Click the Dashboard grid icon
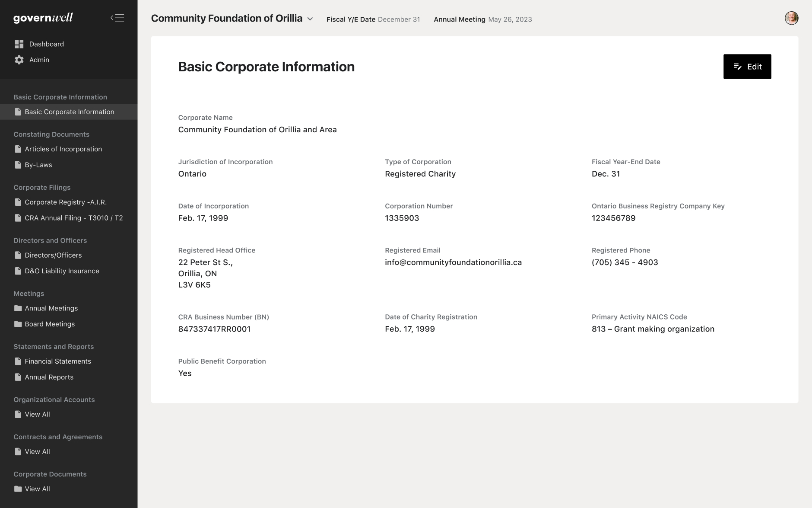The width and height of the screenshot is (812, 508). coord(19,44)
